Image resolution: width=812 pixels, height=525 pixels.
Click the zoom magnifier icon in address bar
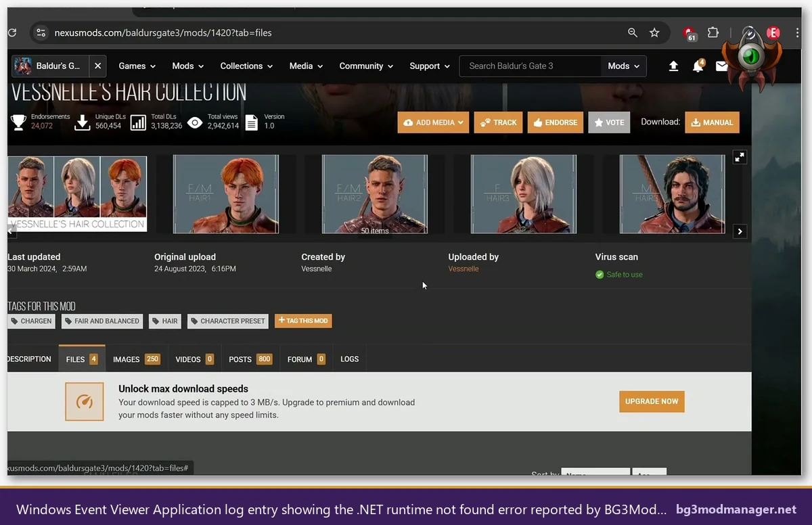tap(633, 32)
